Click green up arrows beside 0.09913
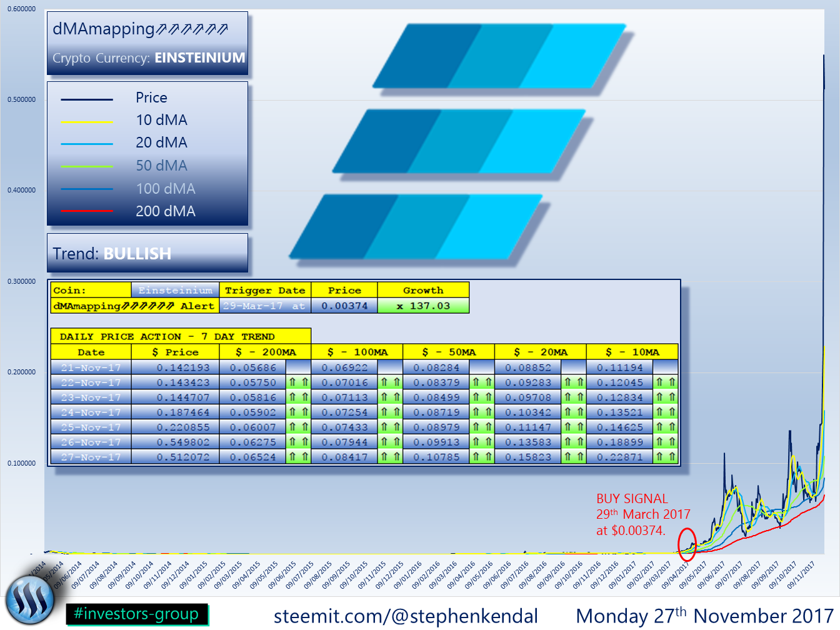This screenshot has width=840, height=630. 482,442
